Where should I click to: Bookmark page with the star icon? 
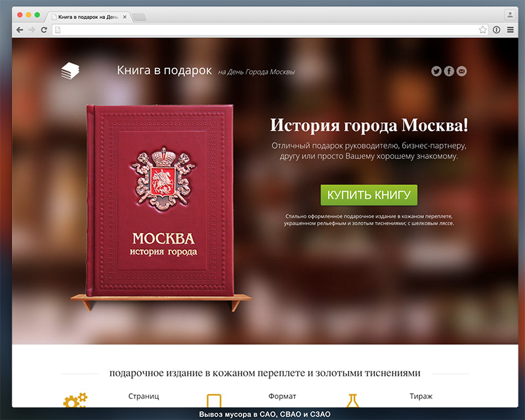pos(483,30)
